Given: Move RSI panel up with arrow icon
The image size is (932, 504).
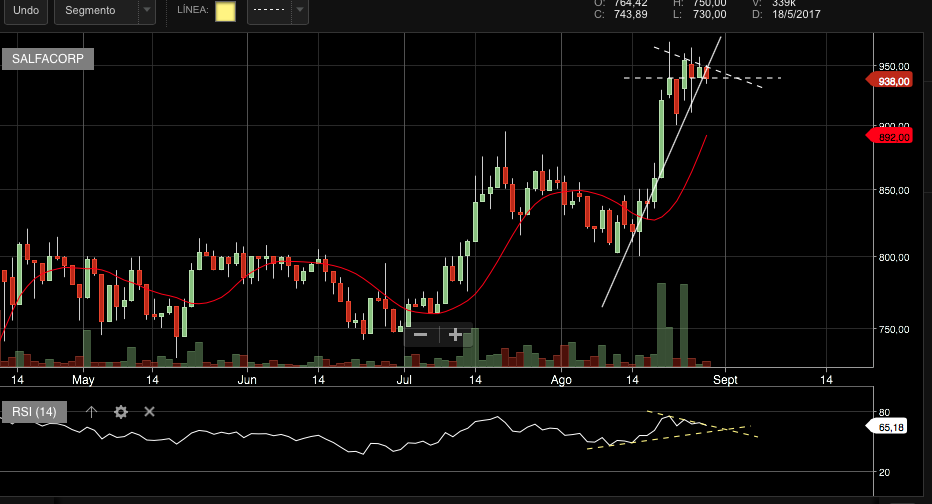Looking at the screenshot, I should point(91,411).
